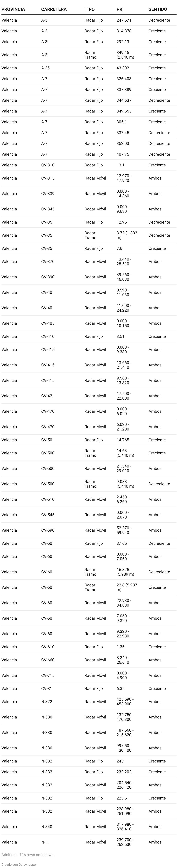Click the SENTIDO column header

[158, 9]
